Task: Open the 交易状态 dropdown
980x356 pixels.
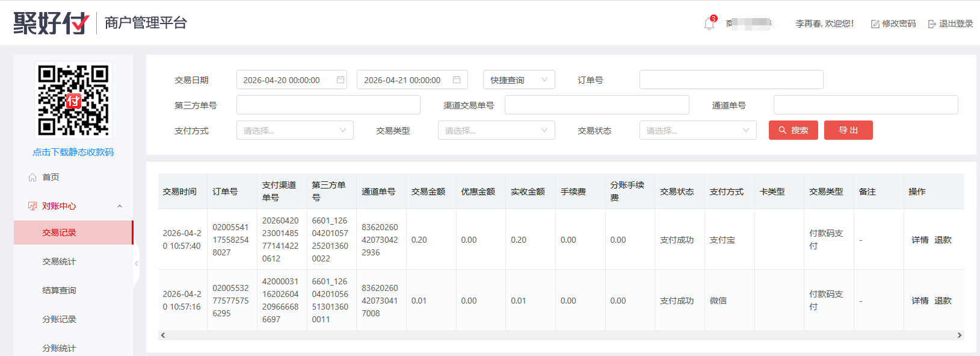Action: 698,130
